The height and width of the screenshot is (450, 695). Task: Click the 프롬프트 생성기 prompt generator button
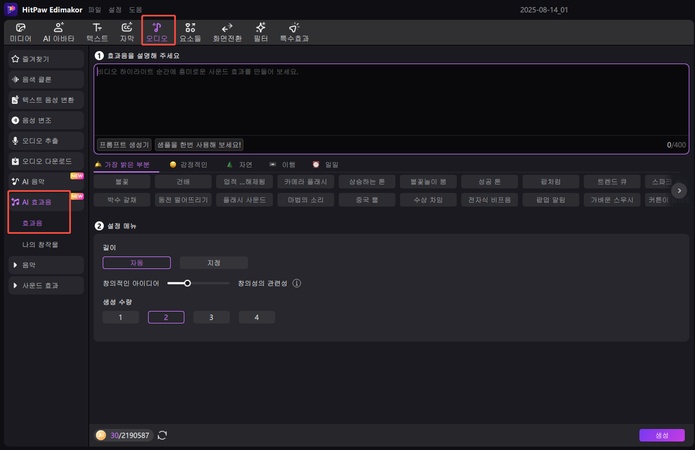point(124,145)
